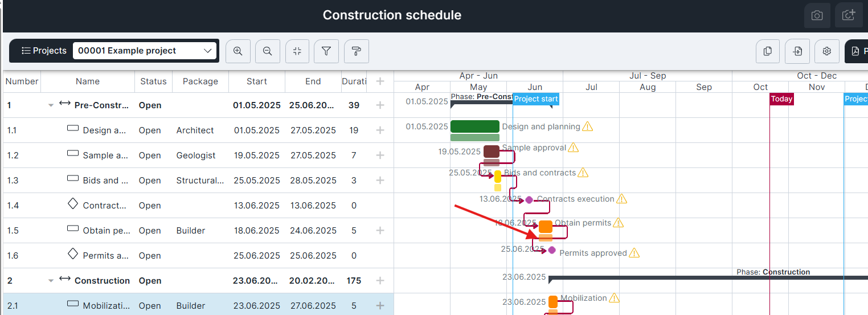Screen dimensions: 868x315
Task: Click the Projects list button
Action: (44, 51)
